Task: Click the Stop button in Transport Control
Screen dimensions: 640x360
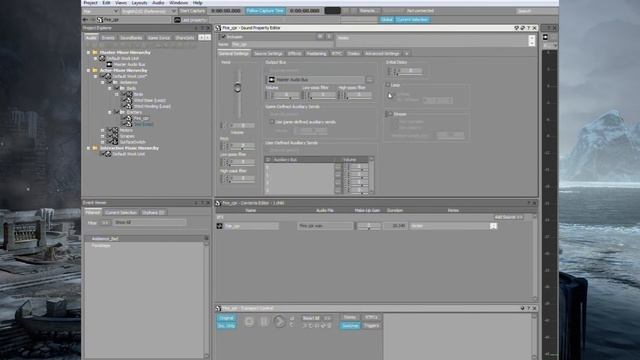Action: (249, 322)
